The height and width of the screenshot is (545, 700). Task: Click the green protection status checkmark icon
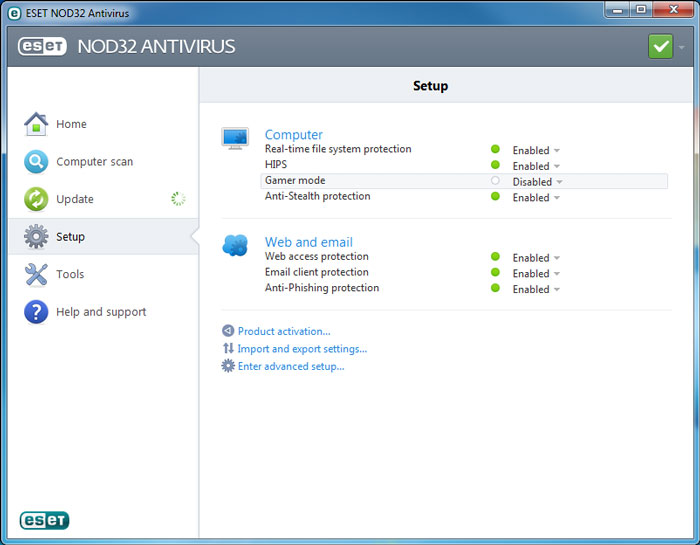pyautogui.click(x=660, y=46)
